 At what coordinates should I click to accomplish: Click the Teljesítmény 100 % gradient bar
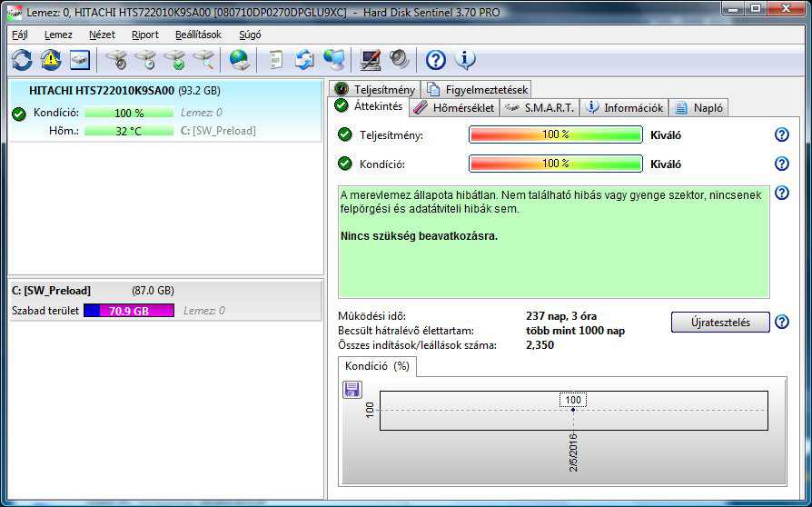[556, 134]
